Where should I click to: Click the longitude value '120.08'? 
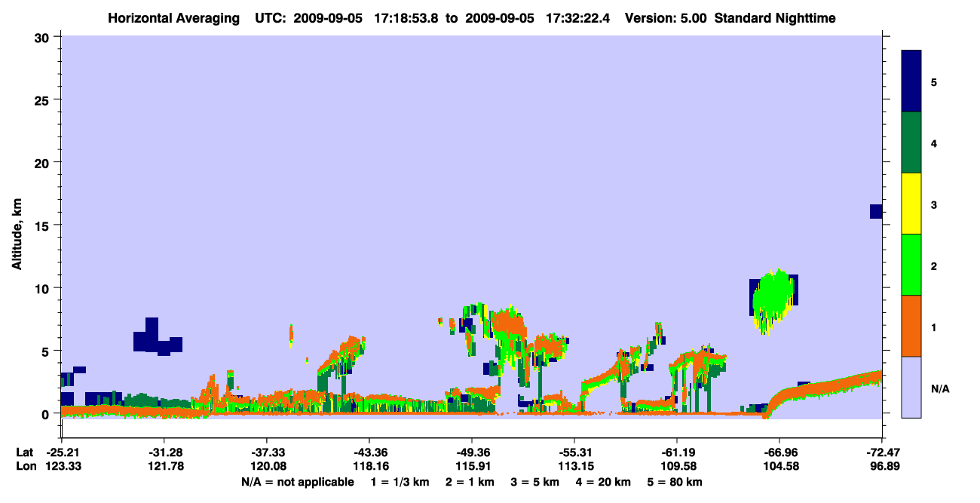267,466
